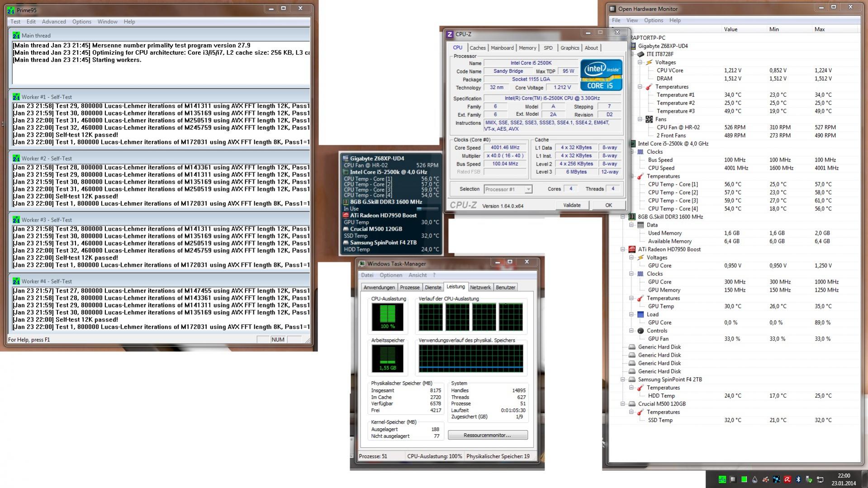Click the blue molecule-pattern tray icon

777,479
